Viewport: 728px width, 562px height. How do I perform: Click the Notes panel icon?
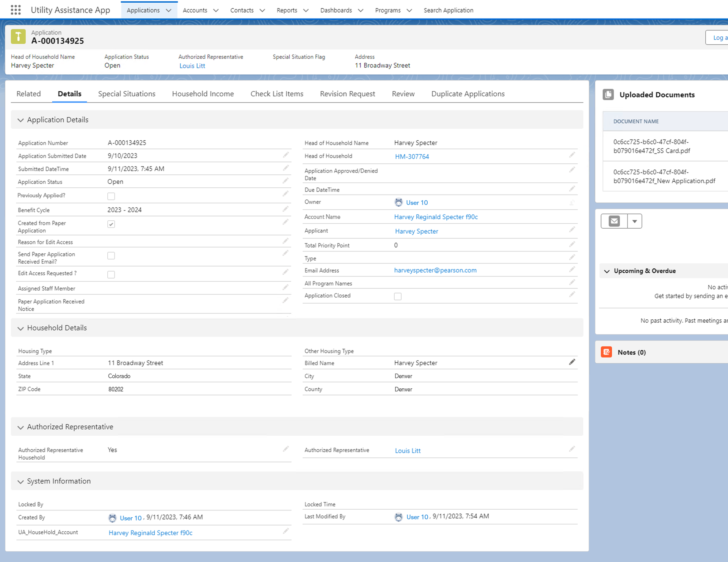[x=606, y=352]
